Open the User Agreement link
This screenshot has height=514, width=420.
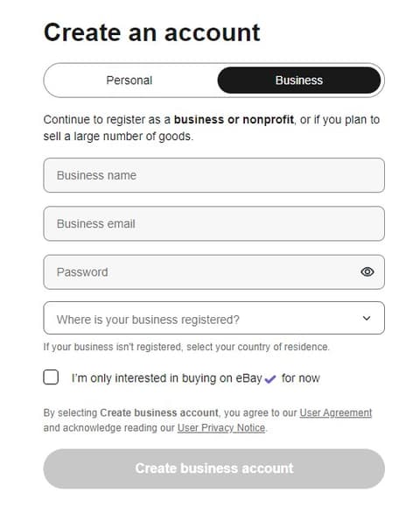pyautogui.click(x=335, y=412)
